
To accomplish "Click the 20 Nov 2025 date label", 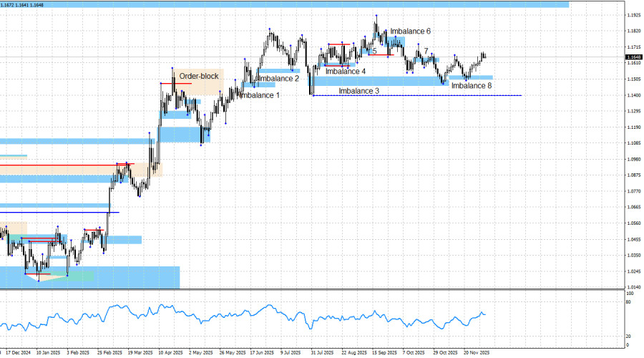I will click(x=477, y=353).
